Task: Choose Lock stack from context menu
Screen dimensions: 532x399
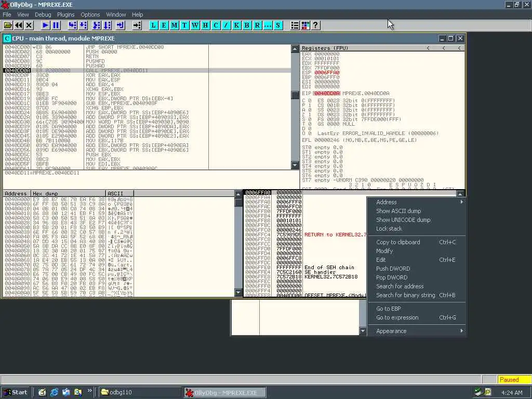Action: click(417, 229)
